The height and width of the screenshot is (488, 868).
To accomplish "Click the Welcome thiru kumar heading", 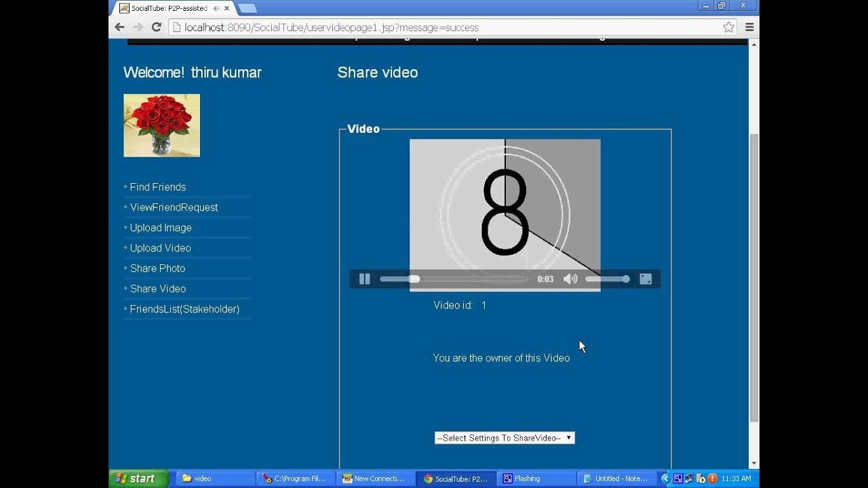I will tap(193, 73).
